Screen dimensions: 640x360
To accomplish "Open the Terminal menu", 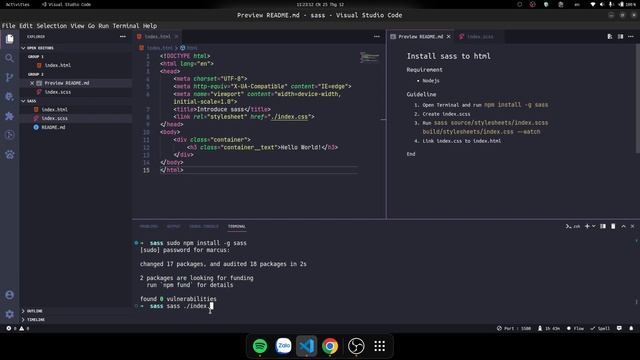I will 126,26.
